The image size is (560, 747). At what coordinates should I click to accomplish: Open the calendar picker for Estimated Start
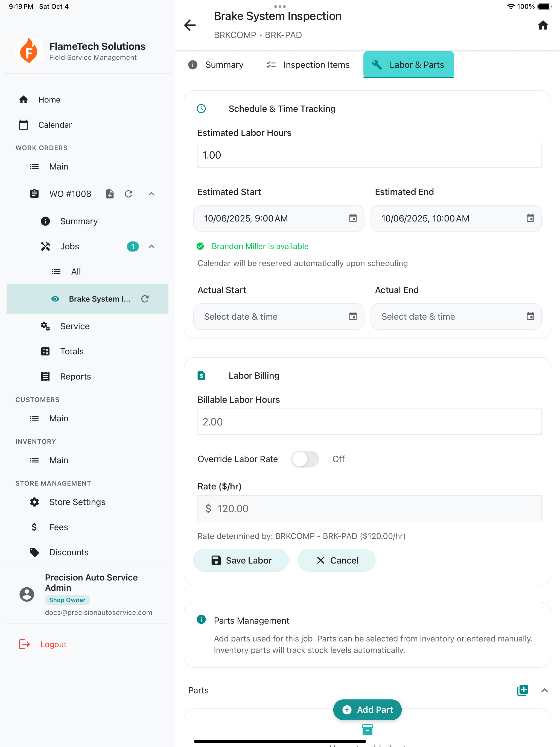point(353,218)
